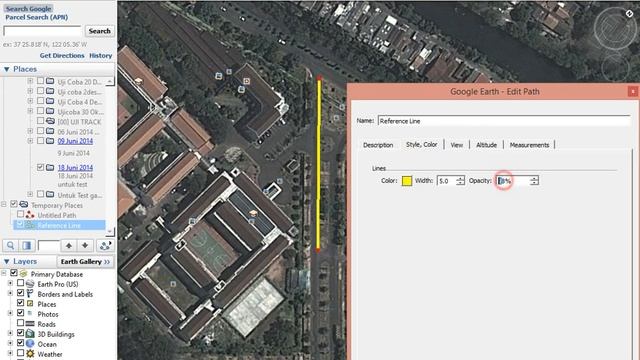This screenshot has width=640, height=360.
Task: Collapse the Layers panel triangle
Action: click(7, 262)
